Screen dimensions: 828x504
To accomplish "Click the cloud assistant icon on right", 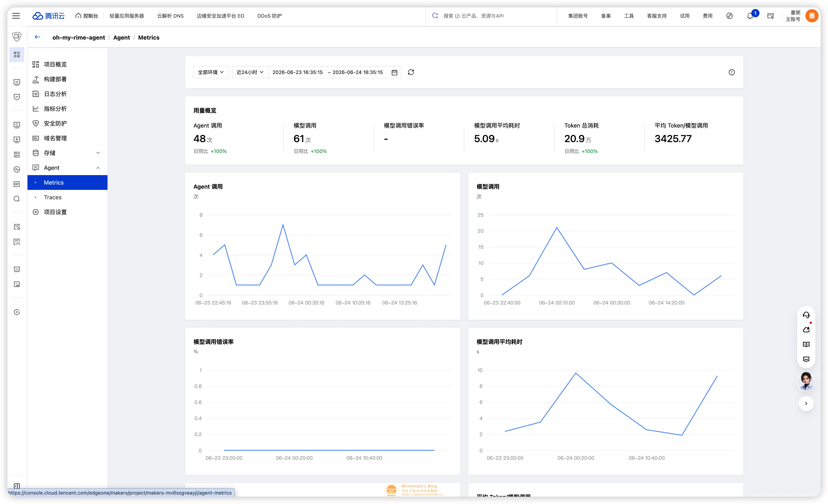I will pyautogui.click(x=806, y=330).
